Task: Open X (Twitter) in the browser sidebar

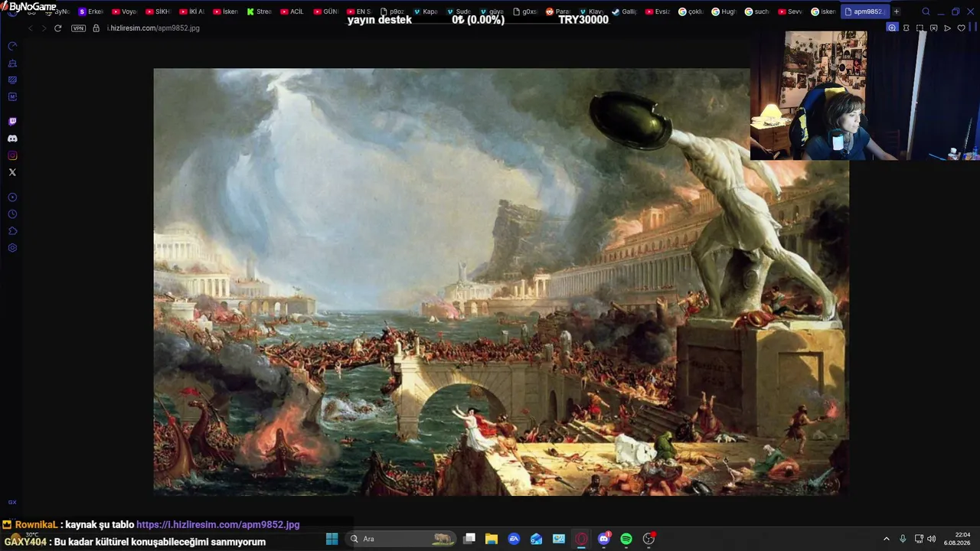Action: click(12, 172)
